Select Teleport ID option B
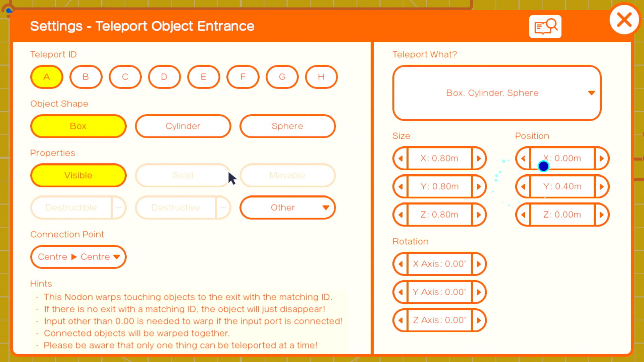 [x=86, y=77]
